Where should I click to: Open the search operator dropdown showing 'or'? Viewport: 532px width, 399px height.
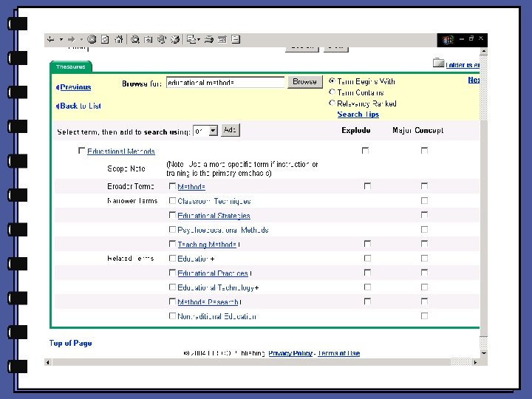tap(205, 131)
